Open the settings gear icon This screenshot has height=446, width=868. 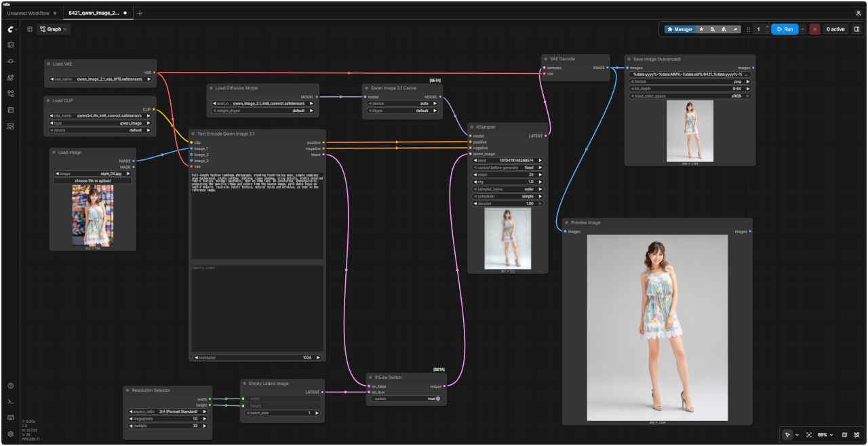(11, 434)
